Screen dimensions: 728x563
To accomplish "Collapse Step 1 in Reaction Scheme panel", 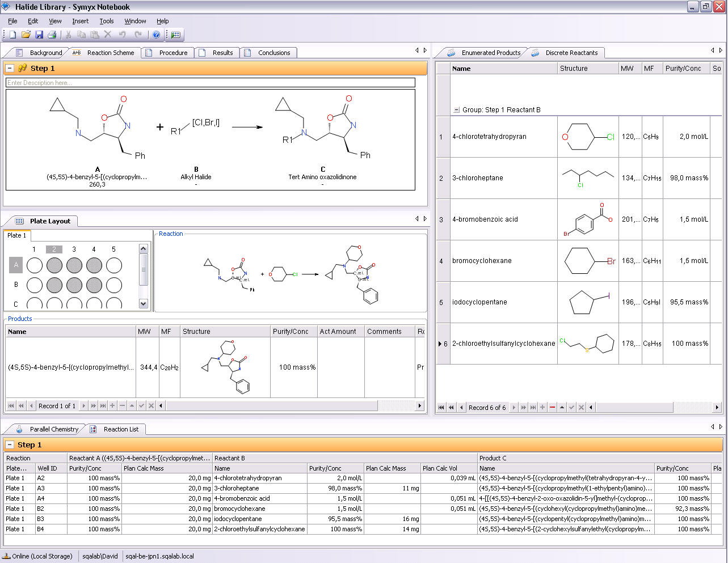I will [10, 68].
